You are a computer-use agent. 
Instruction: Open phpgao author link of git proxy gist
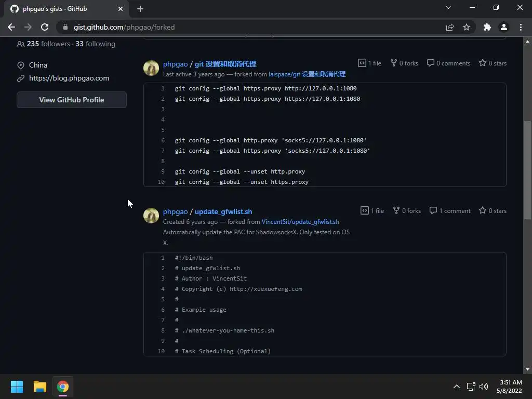[x=175, y=64]
